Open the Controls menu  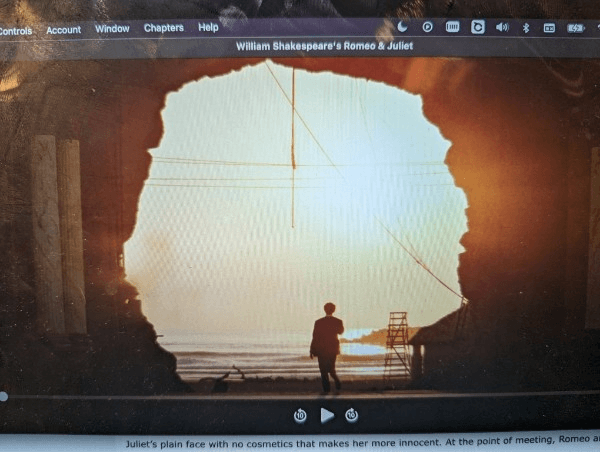pyautogui.click(x=16, y=31)
